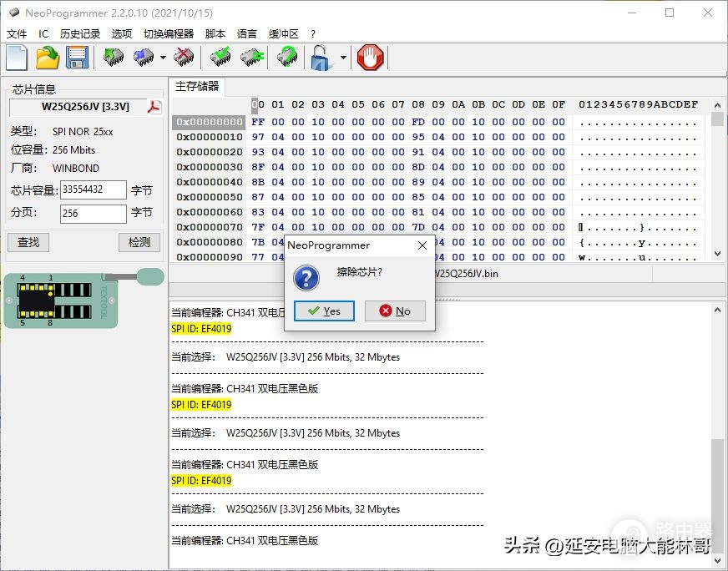Viewport: 728px width, 571px height.
Task: Click the erase chip icon with red X
Action: [x=184, y=58]
